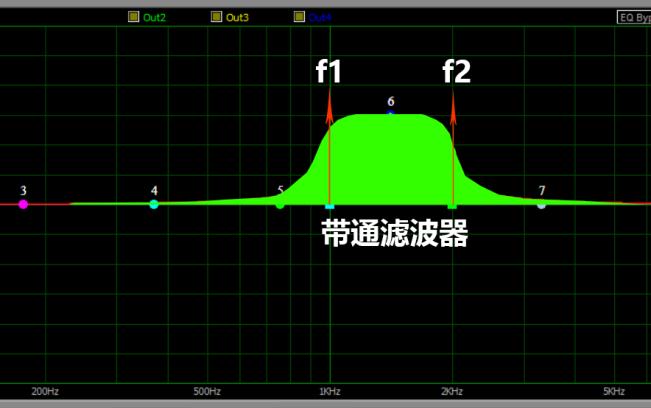This screenshot has width=651, height=408.
Task: Click the cyan marker at 1KHz on baseline
Action: pos(330,206)
